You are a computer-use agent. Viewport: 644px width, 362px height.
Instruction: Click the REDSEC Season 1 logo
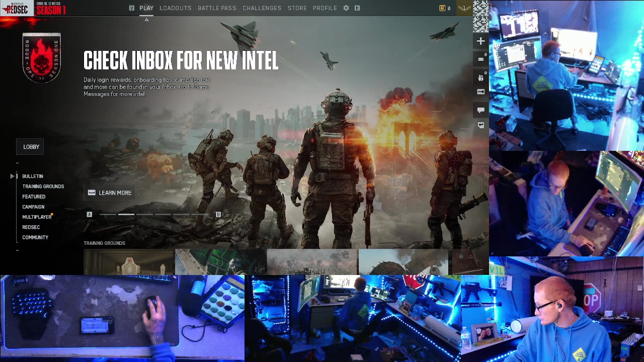(33, 8)
